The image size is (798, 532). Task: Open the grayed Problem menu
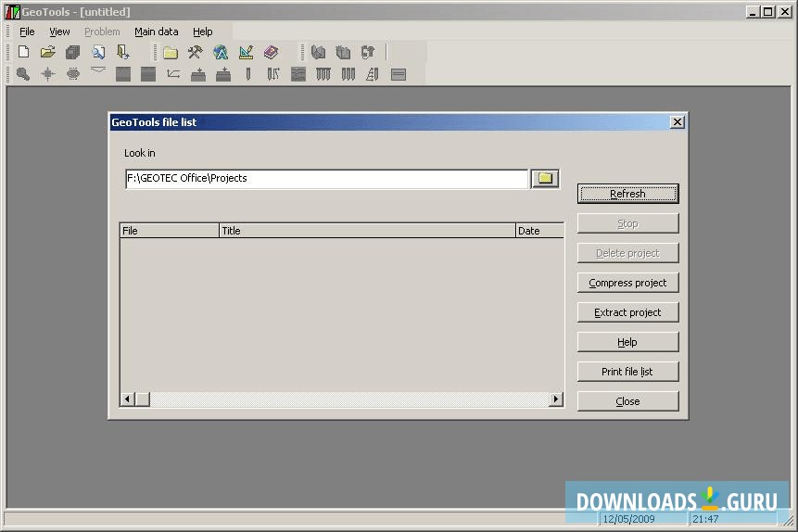click(102, 32)
